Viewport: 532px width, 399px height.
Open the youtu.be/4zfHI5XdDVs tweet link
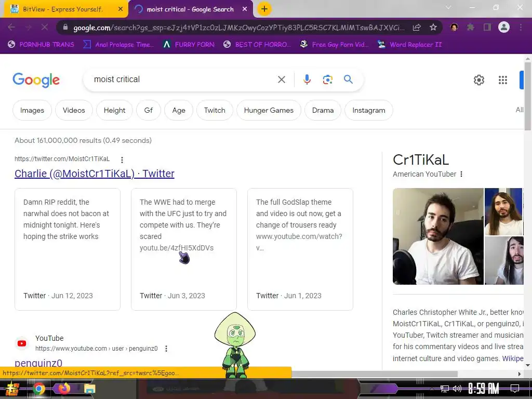point(177,248)
